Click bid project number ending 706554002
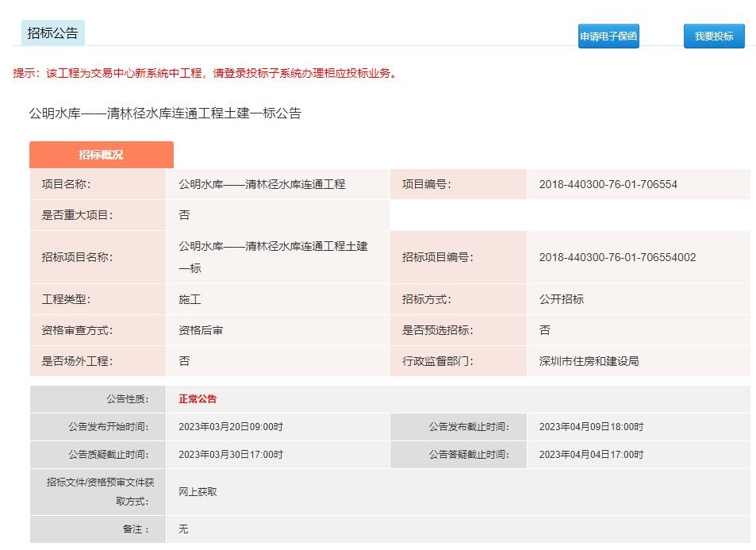This screenshot has width=756, height=550. 617,257
